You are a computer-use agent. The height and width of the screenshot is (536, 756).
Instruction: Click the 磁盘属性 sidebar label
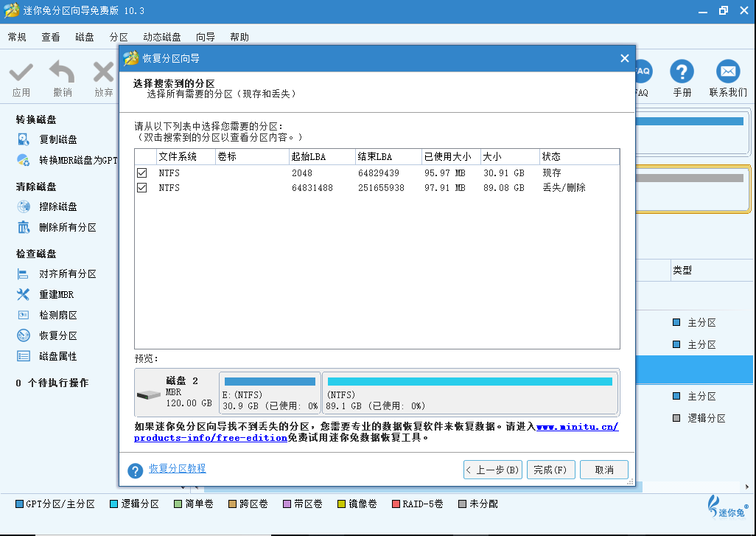tap(58, 356)
